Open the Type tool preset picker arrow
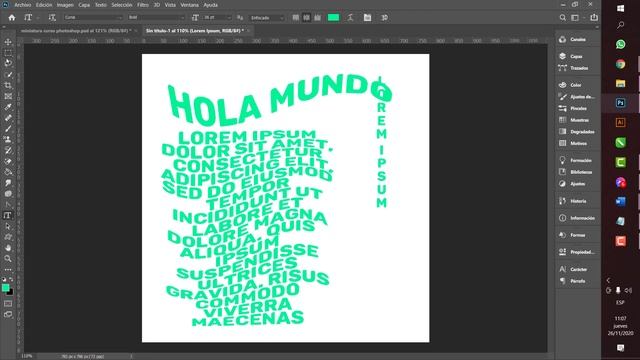Viewport: 640px width, 360px height. click(x=38, y=18)
